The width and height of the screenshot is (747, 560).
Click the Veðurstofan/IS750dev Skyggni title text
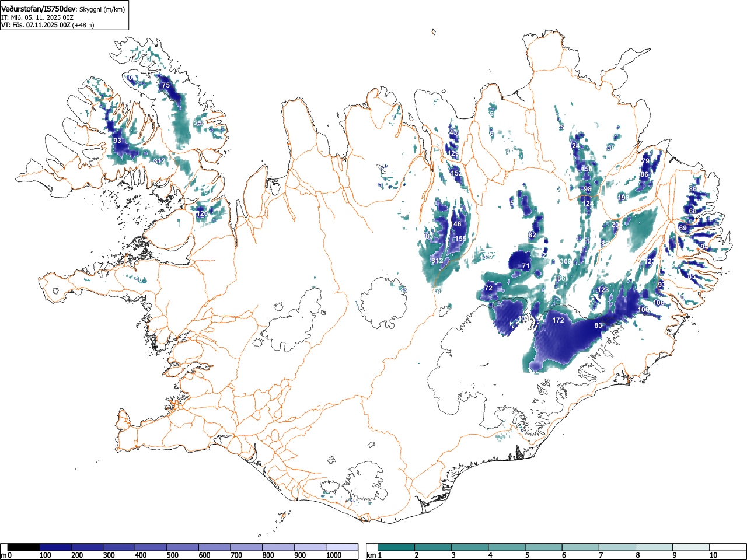click(x=64, y=9)
